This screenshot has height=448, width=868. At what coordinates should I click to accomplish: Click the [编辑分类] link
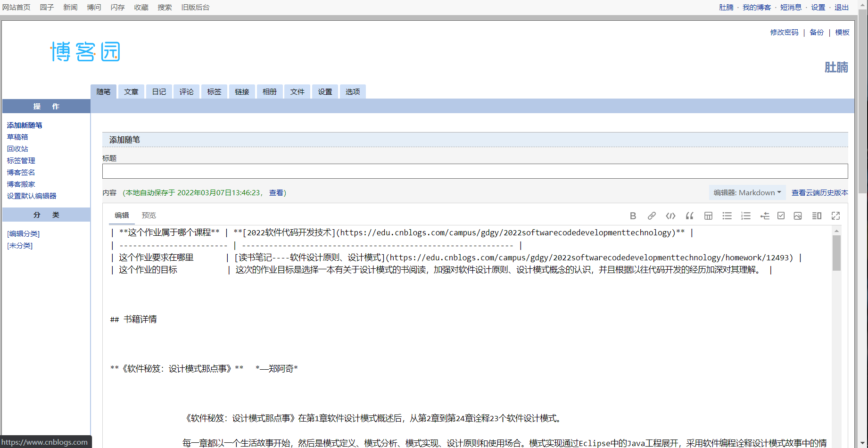pyautogui.click(x=23, y=233)
